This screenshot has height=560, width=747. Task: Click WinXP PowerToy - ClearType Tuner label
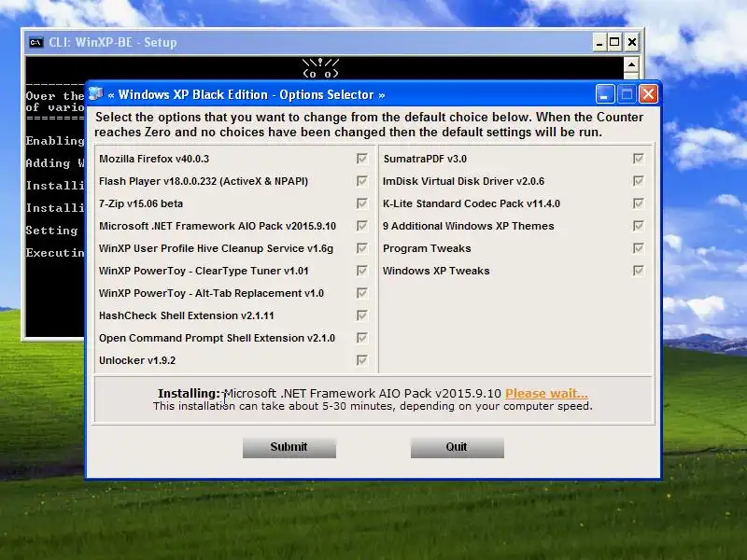tap(204, 271)
